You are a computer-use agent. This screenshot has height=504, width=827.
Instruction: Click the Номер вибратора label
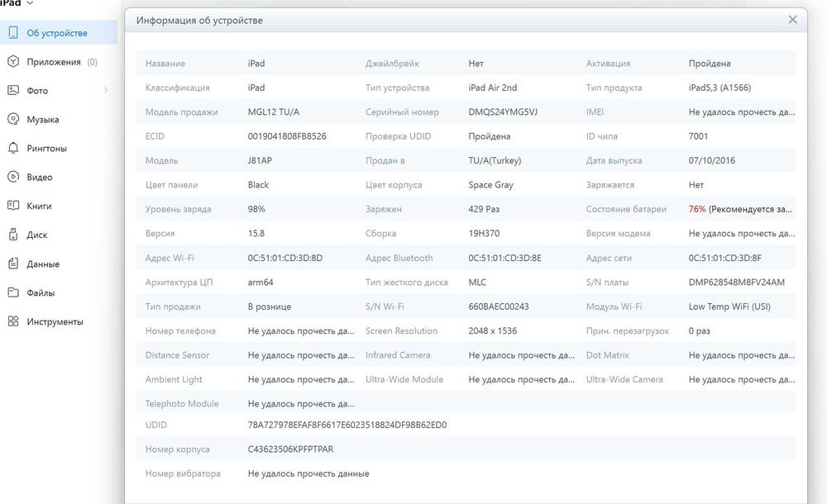click(x=183, y=473)
